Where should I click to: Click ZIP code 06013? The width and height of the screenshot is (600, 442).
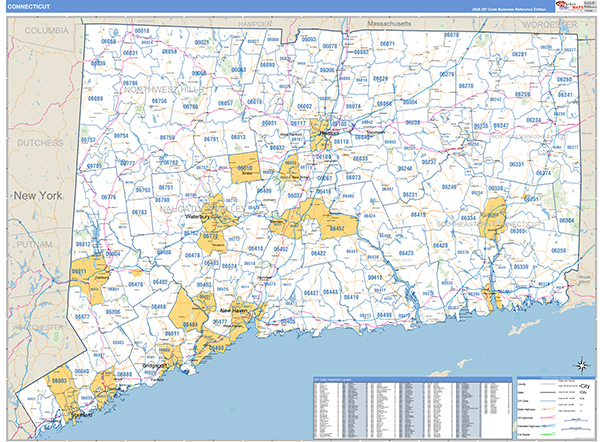[238, 137]
